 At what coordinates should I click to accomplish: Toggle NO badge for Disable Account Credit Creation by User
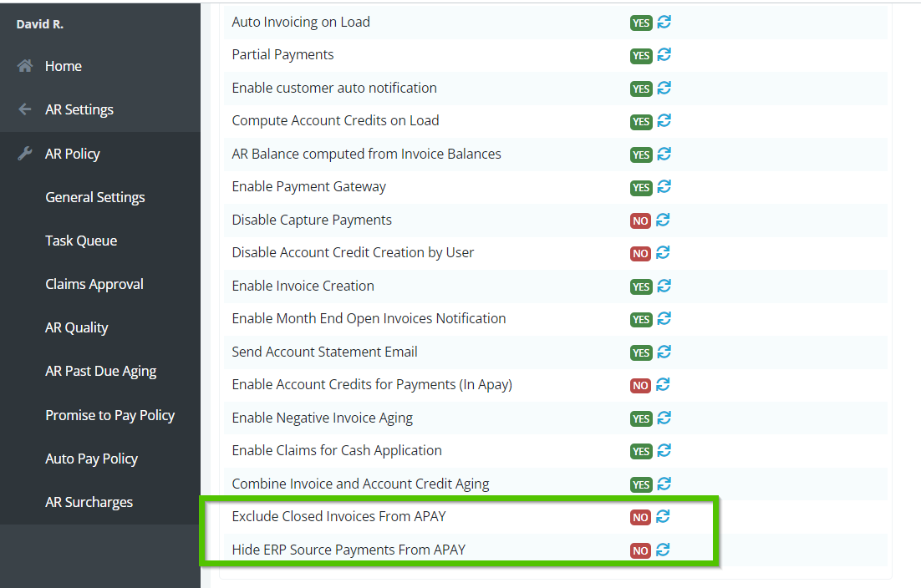(640, 254)
